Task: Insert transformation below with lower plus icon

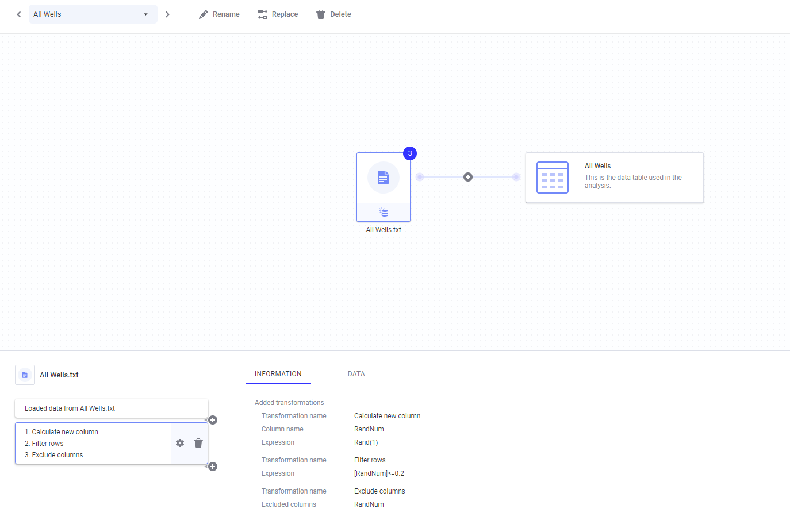Action: pyautogui.click(x=213, y=467)
